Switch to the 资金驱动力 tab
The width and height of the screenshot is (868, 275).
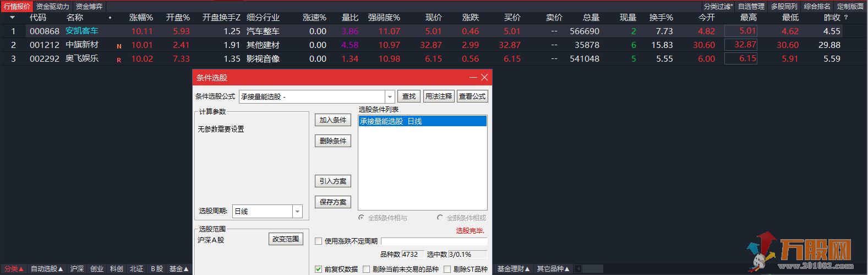[53, 7]
